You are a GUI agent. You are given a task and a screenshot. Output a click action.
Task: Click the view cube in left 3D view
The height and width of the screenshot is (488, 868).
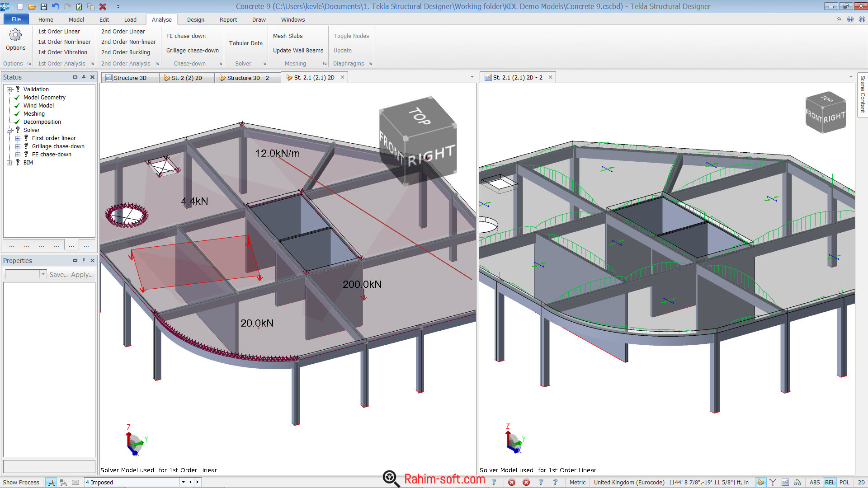418,141
